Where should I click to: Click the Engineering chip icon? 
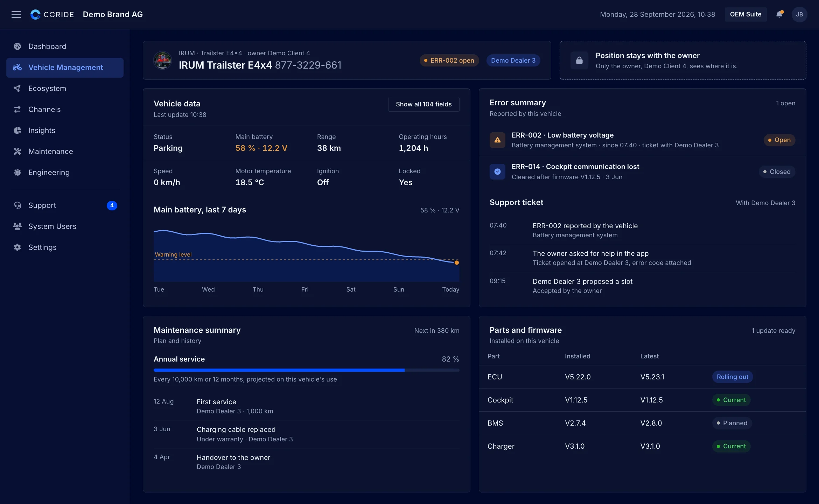[17, 172]
